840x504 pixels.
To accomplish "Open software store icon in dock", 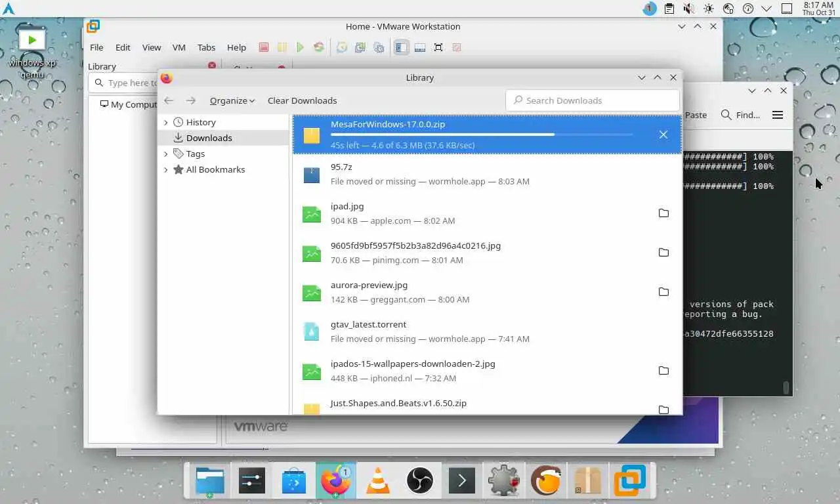I will [x=294, y=482].
